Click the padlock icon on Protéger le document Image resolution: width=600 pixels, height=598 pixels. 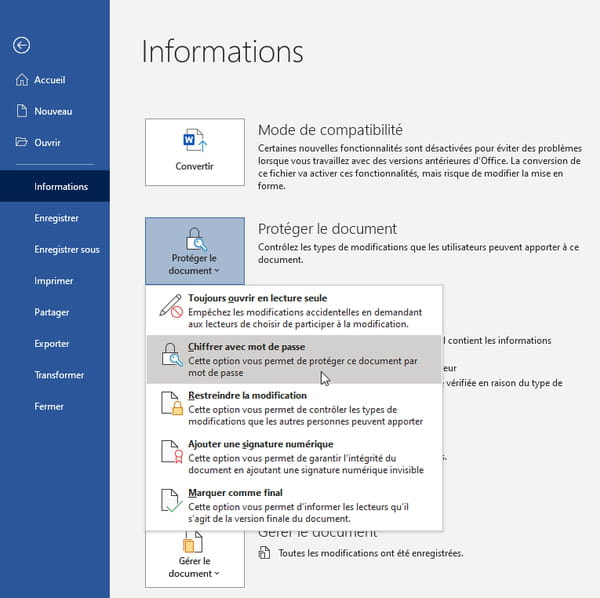[196, 239]
